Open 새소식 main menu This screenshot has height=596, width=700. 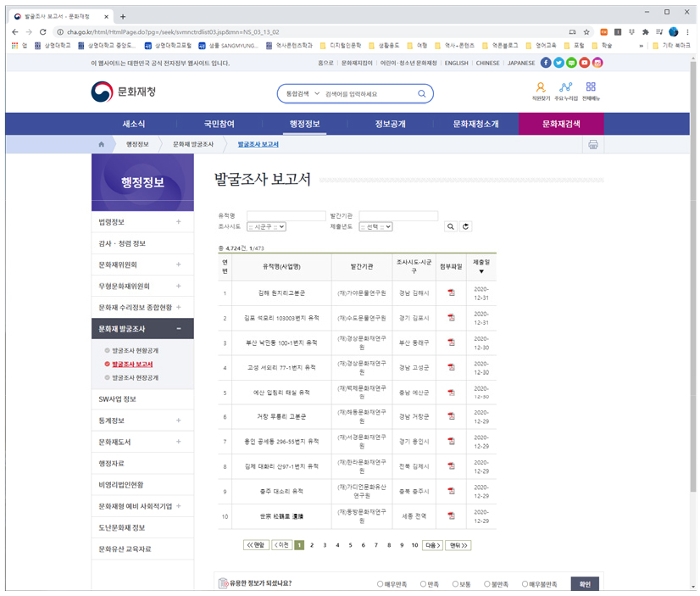(x=134, y=124)
